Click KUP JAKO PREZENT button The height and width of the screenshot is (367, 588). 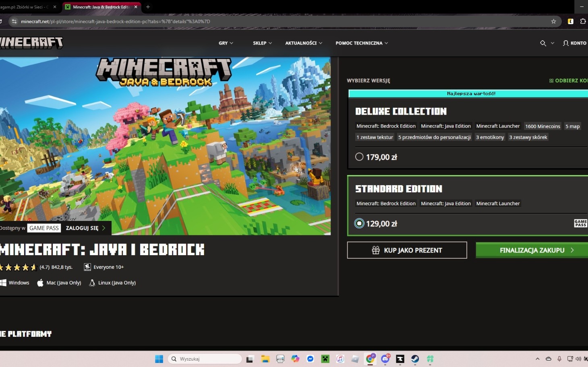(407, 250)
